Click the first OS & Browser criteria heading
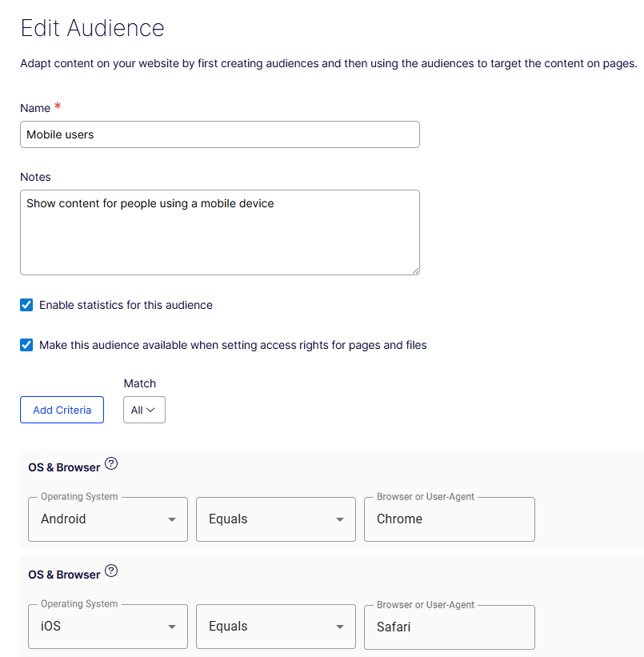 (x=64, y=467)
